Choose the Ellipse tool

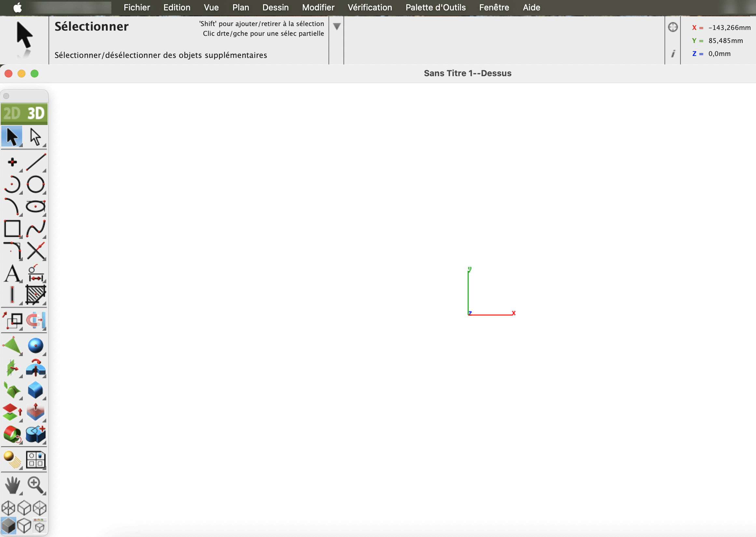[35, 206]
